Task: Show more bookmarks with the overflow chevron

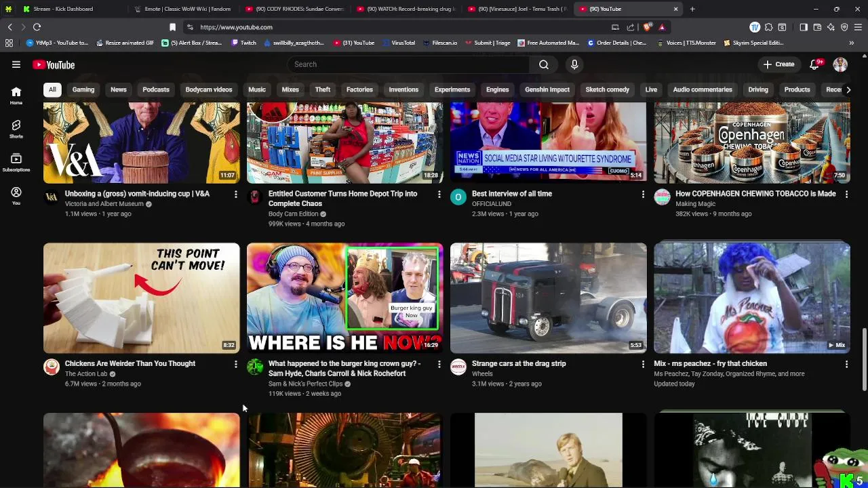Action: click(851, 43)
